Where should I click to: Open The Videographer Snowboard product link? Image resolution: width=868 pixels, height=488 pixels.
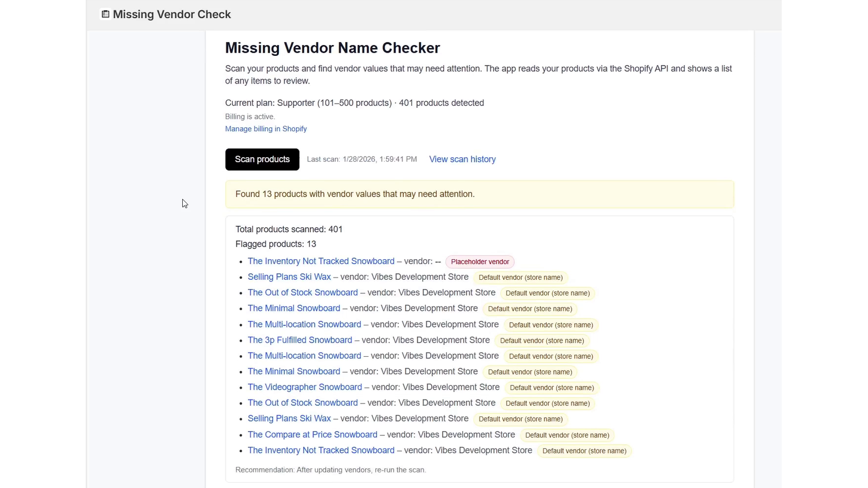click(304, 388)
